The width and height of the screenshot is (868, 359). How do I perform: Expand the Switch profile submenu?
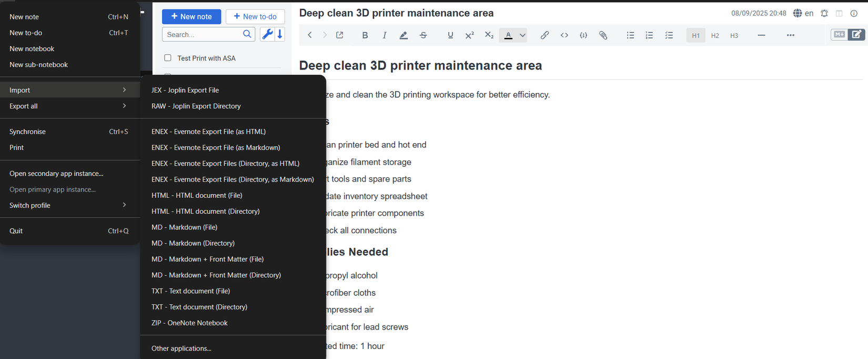pyautogui.click(x=69, y=205)
